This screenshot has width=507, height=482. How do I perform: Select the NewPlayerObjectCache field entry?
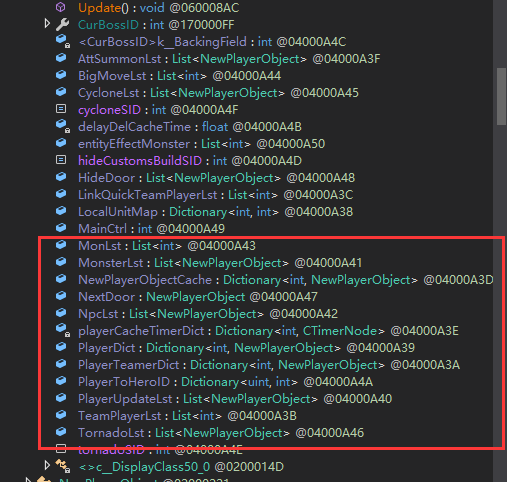pyautogui.click(x=286, y=280)
